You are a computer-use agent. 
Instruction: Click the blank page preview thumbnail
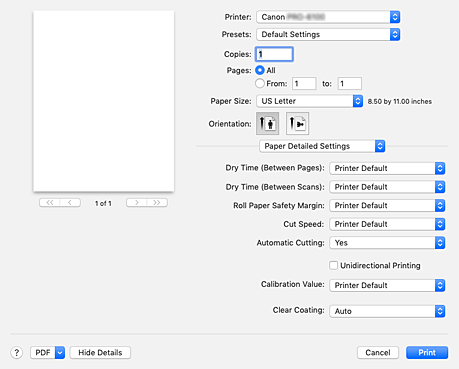point(104,101)
